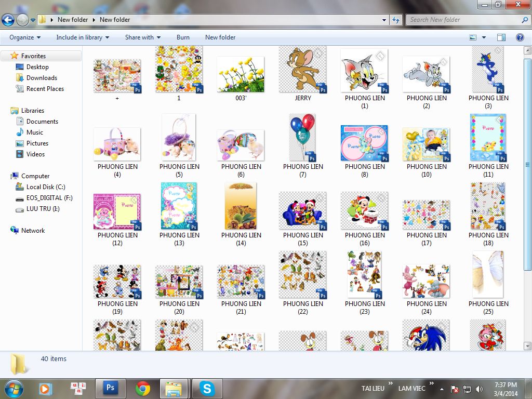Click Windows Explorer taskbar icon
The height and width of the screenshot is (399, 532).
(174, 388)
